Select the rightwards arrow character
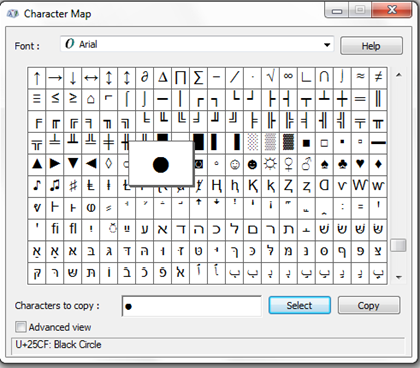The height and width of the screenshot is (368, 420). 55,78
